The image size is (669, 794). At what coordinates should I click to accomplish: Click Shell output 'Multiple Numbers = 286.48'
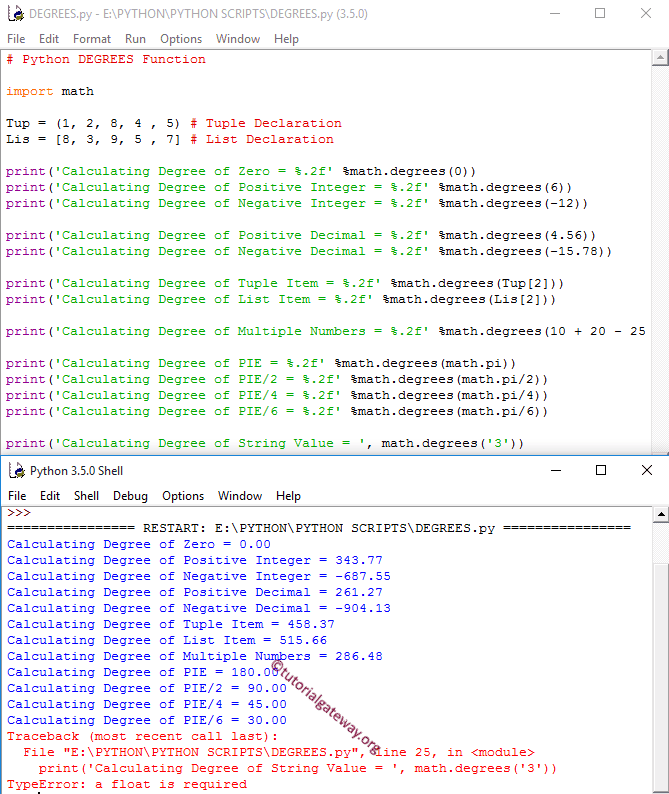(x=195, y=656)
